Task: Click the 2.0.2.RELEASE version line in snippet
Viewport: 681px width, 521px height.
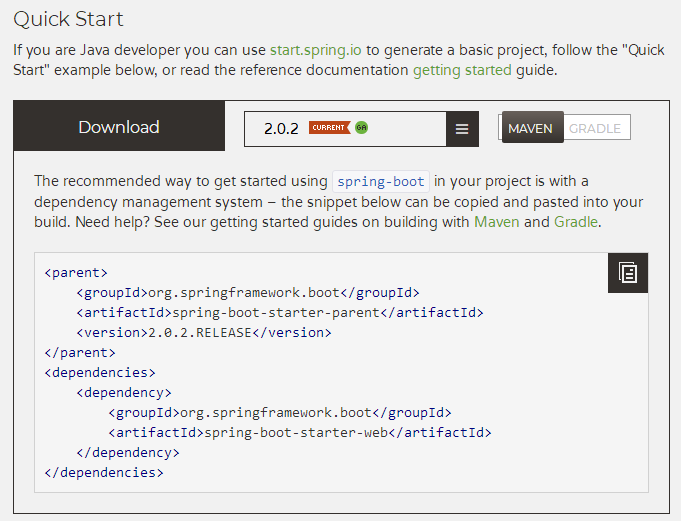Action: click(203, 332)
